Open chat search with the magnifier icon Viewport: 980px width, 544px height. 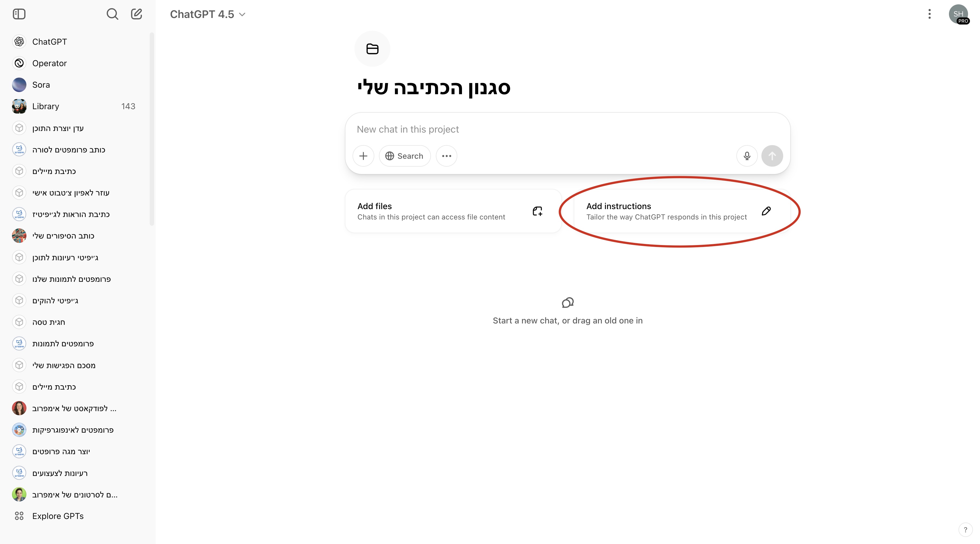click(x=112, y=14)
